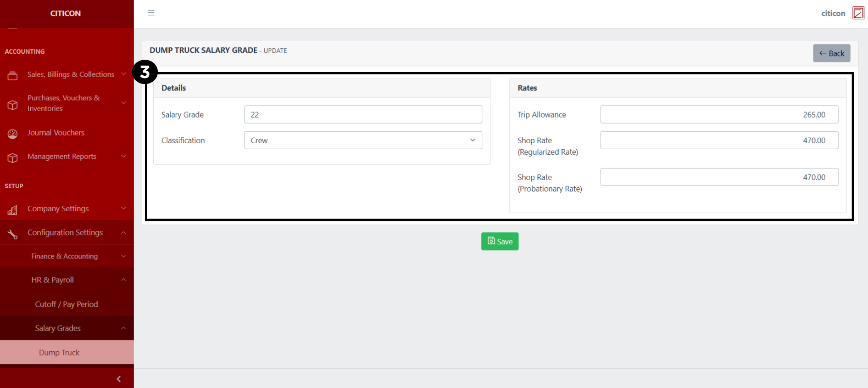
Task: Go back using the Back button
Action: [831, 53]
